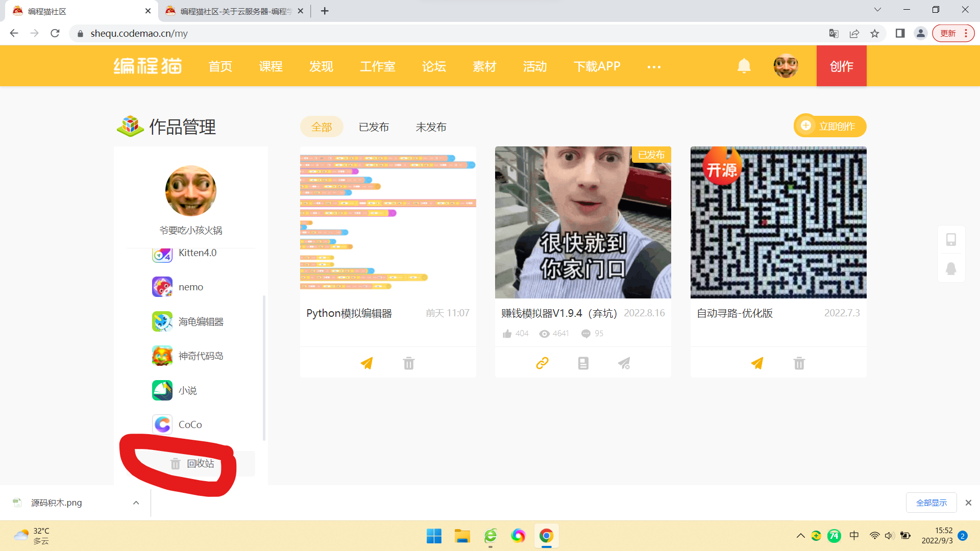The width and height of the screenshot is (980, 551).
Task: Open the weather widget on taskbar
Action: click(32, 536)
